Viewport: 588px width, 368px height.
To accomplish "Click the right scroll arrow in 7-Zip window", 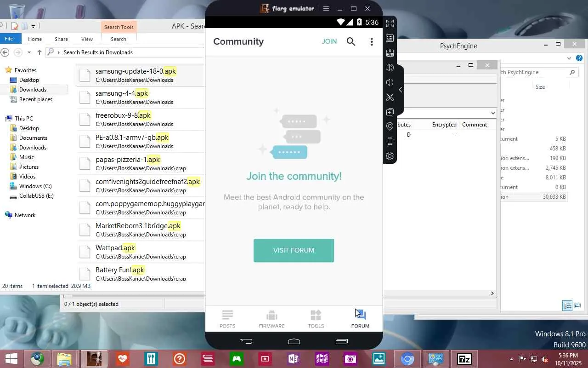I will coord(492,293).
